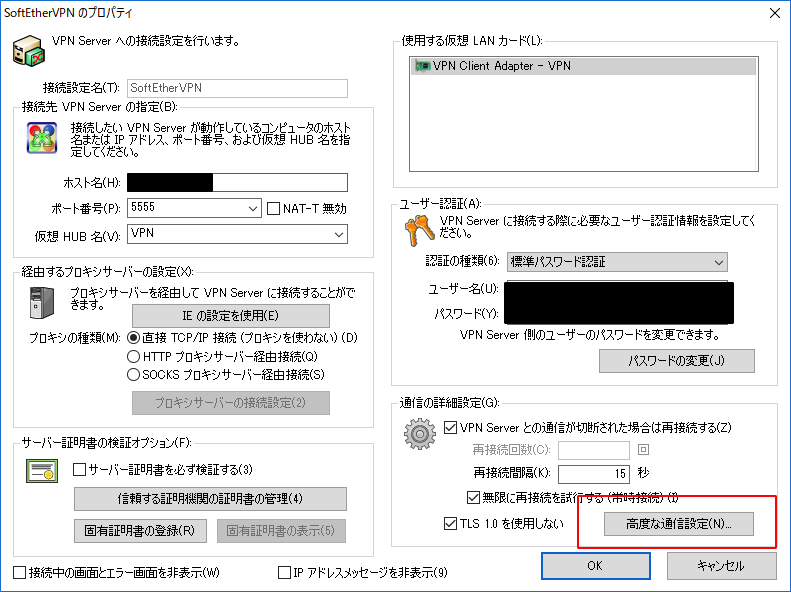Click パスワードの変更 button
Screen dimensions: 791x592
click(676, 361)
